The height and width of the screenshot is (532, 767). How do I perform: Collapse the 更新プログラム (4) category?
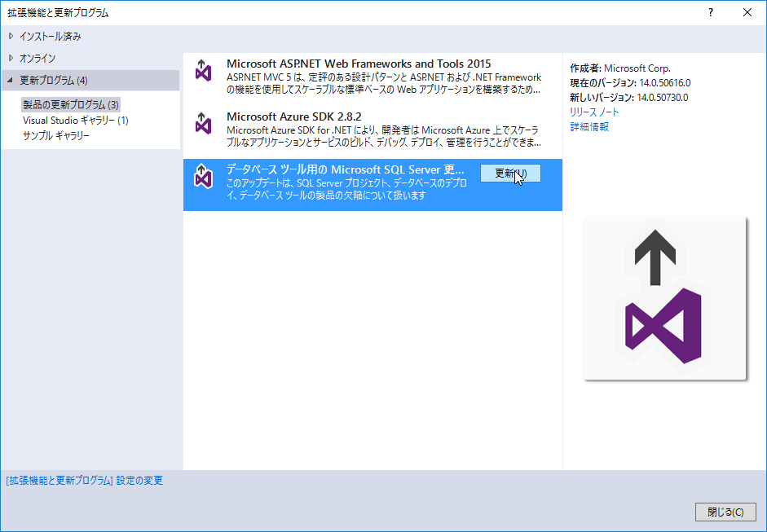11,80
